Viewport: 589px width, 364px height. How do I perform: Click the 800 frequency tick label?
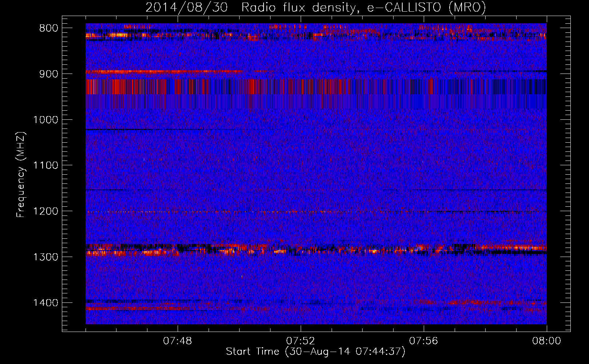(49, 28)
